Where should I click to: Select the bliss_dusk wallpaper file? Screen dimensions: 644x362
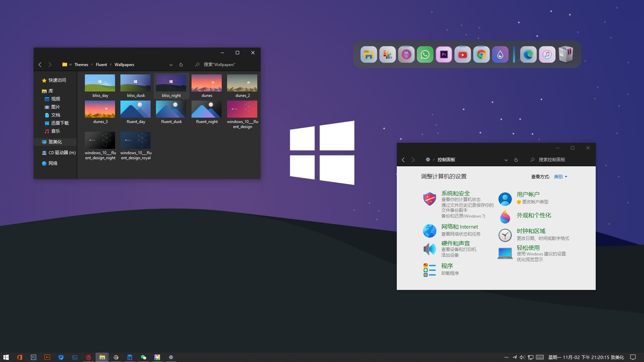pyautogui.click(x=136, y=86)
